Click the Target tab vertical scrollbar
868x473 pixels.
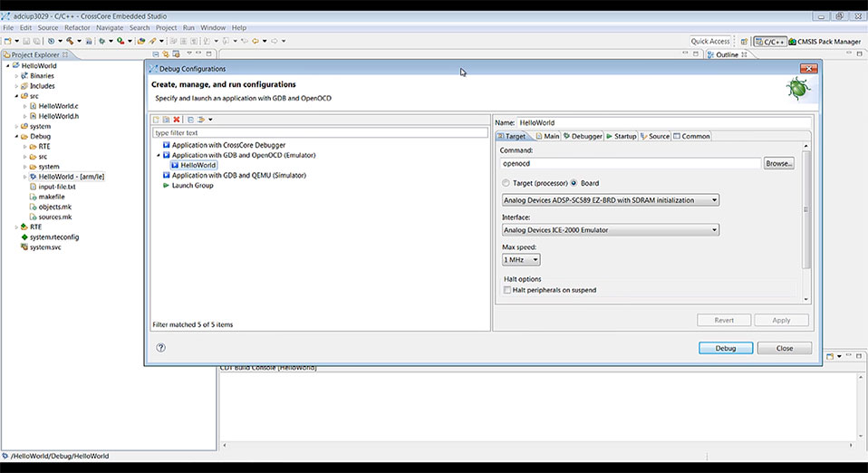coord(806,222)
